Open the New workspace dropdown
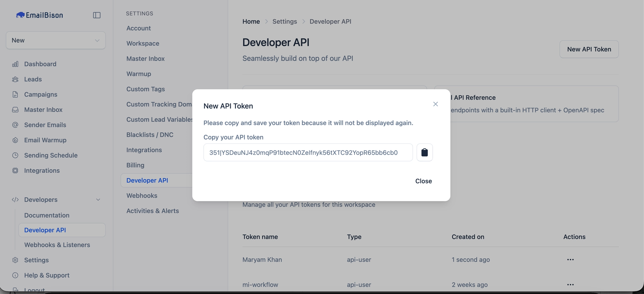 (x=55, y=40)
